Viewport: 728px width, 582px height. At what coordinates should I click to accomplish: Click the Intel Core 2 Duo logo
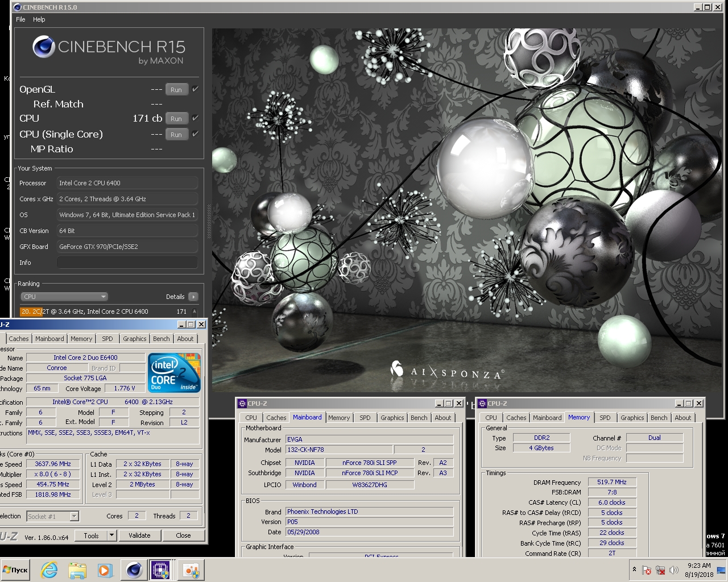(x=174, y=373)
